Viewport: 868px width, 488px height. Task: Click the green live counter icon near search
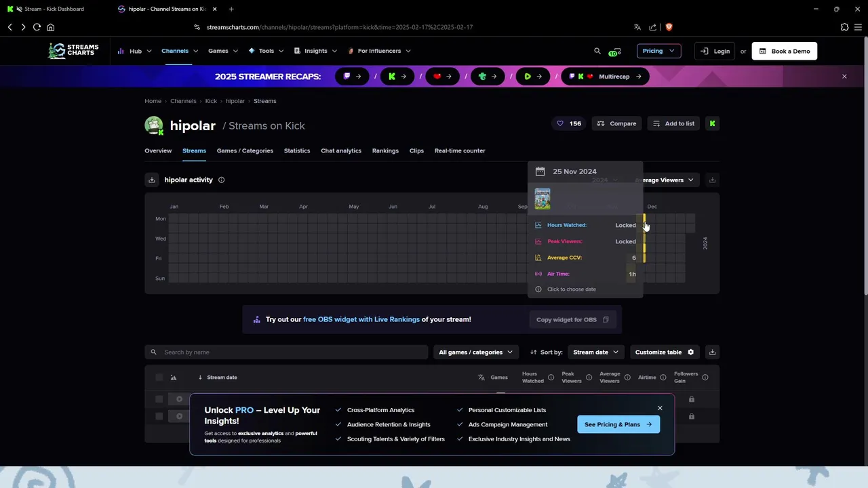(x=614, y=52)
